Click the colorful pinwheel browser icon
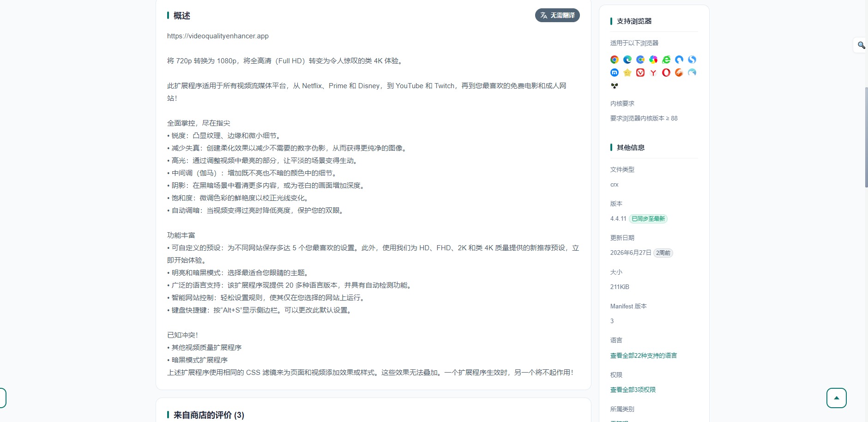The height and width of the screenshot is (422, 868). pyautogui.click(x=653, y=60)
